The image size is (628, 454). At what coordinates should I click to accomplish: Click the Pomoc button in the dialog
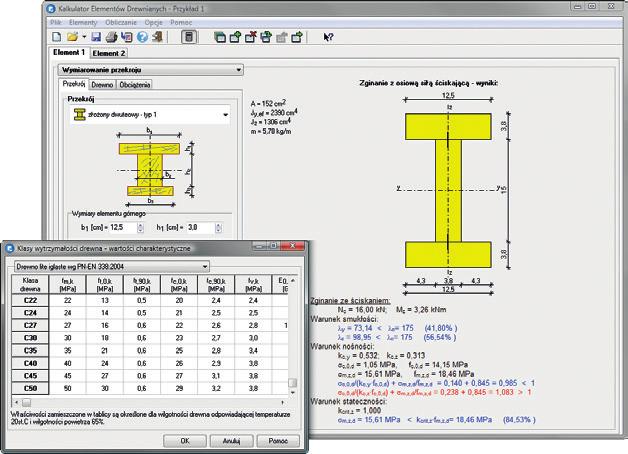pos(278,441)
